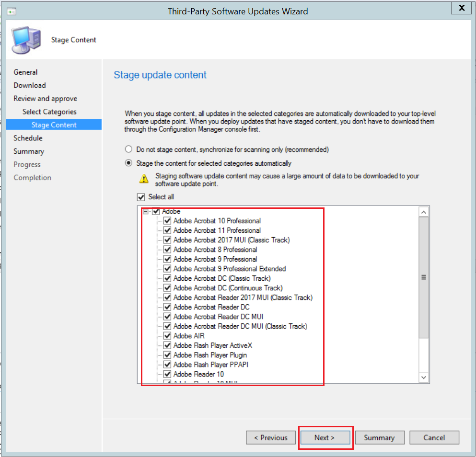Toggle Adobe Acrobat 9 Professional checkbox
Screen dimensions: 476x457
(167, 259)
